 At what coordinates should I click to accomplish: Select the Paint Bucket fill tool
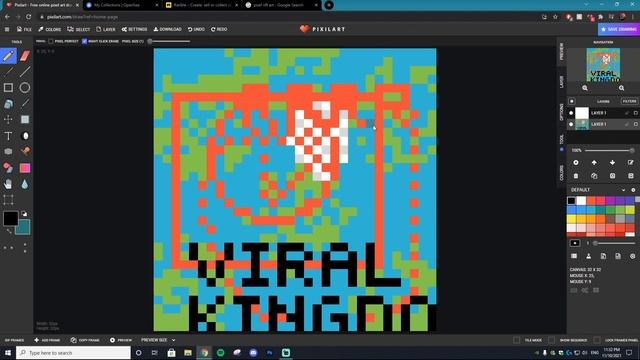[x=8, y=104]
